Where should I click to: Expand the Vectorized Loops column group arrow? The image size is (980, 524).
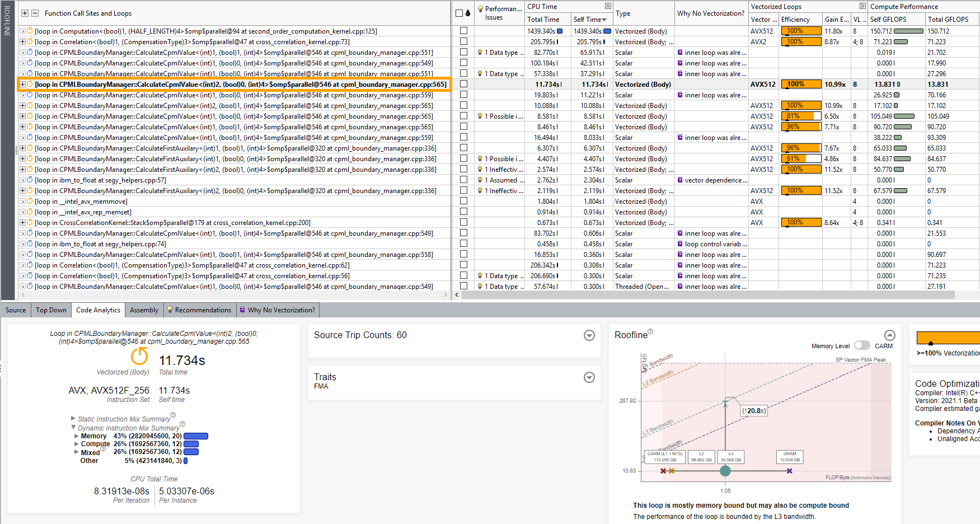tap(862, 6)
